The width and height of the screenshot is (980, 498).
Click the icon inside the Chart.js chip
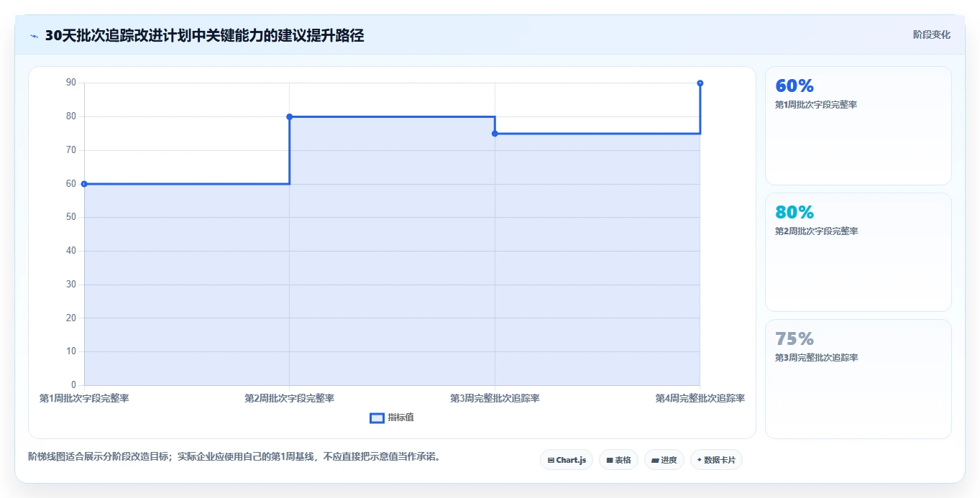pyautogui.click(x=551, y=460)
